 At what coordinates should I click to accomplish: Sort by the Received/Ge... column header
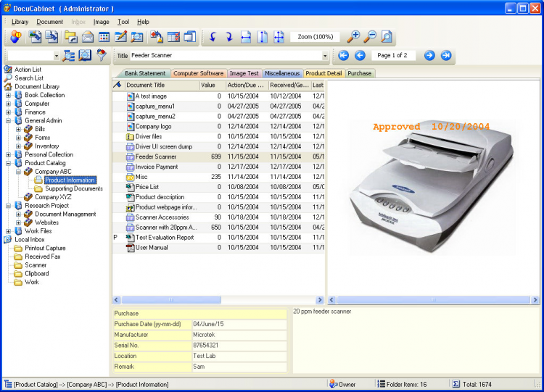click(x=289, y=85)
